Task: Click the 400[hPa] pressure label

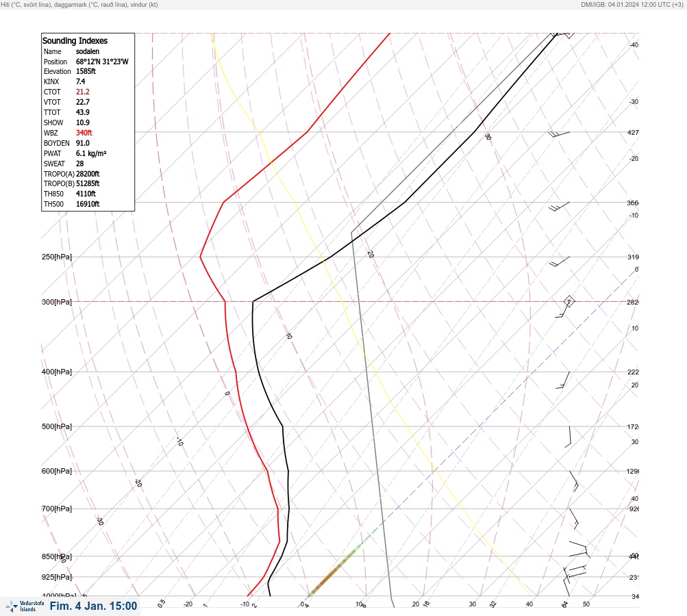Action: coord(57,372)
